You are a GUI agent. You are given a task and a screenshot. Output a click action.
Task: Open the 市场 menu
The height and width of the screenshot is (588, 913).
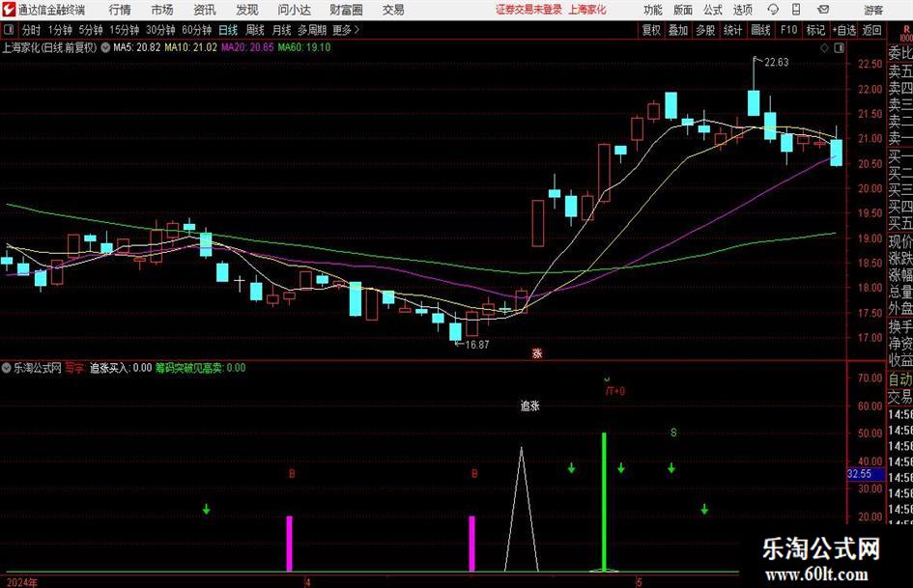coord(162,10)
